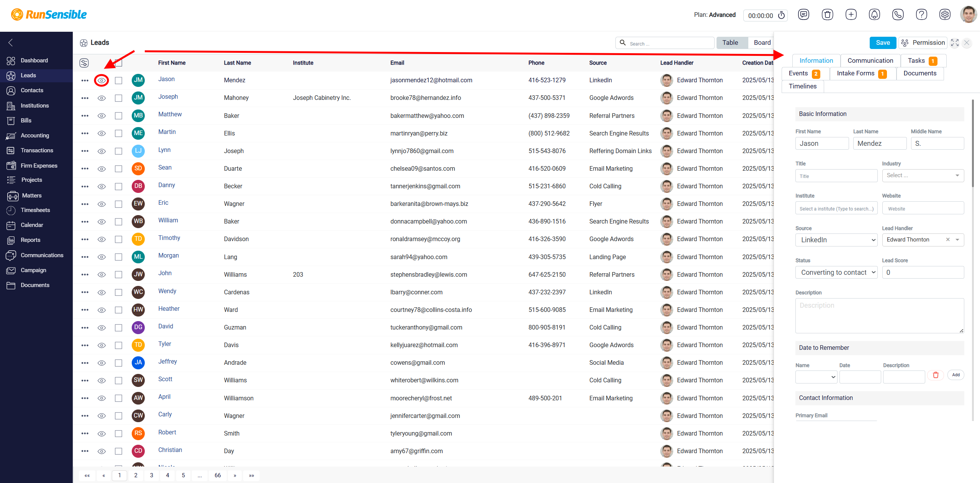Open the Status dropdown Converting to contact
The image size is (980, 483).
pyautogui.click(x=836, y=273)
